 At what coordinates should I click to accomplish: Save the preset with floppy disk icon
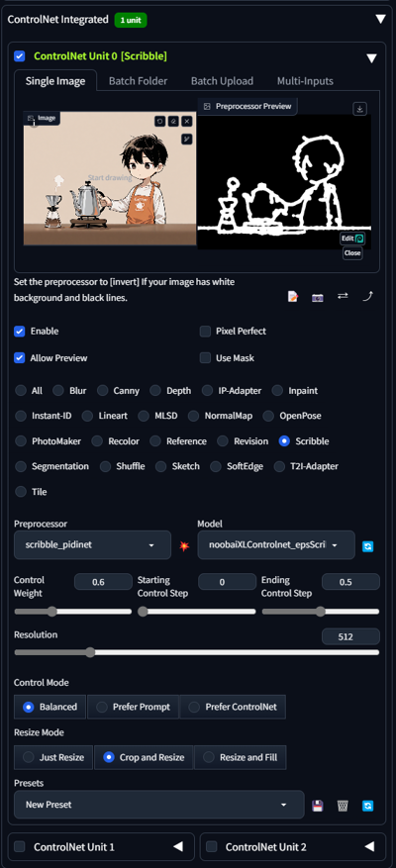318,806
